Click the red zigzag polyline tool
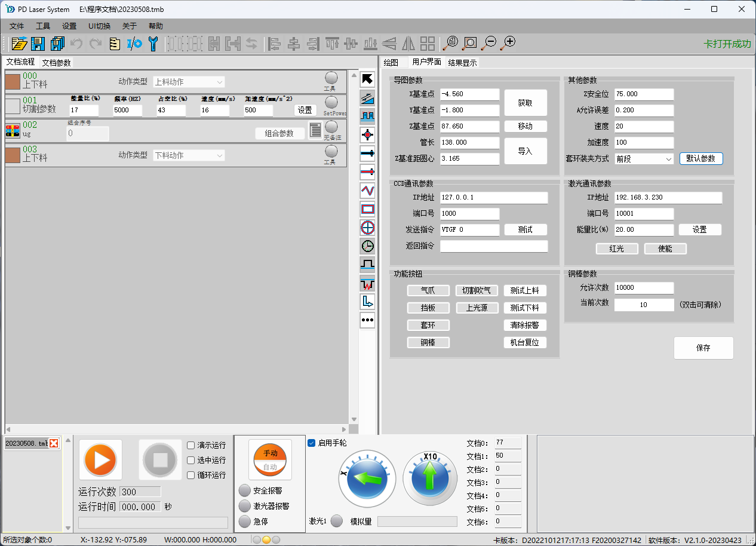 click(x=368, y=191)
